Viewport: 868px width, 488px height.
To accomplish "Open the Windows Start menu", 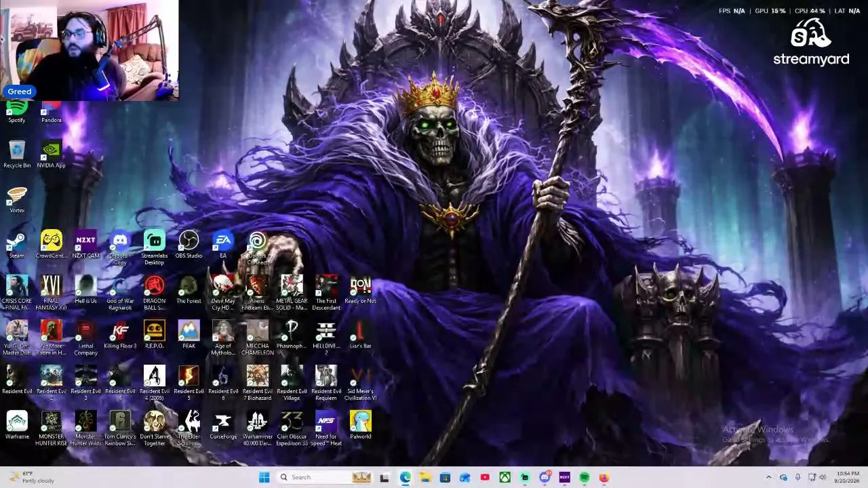I will point(264,477).
